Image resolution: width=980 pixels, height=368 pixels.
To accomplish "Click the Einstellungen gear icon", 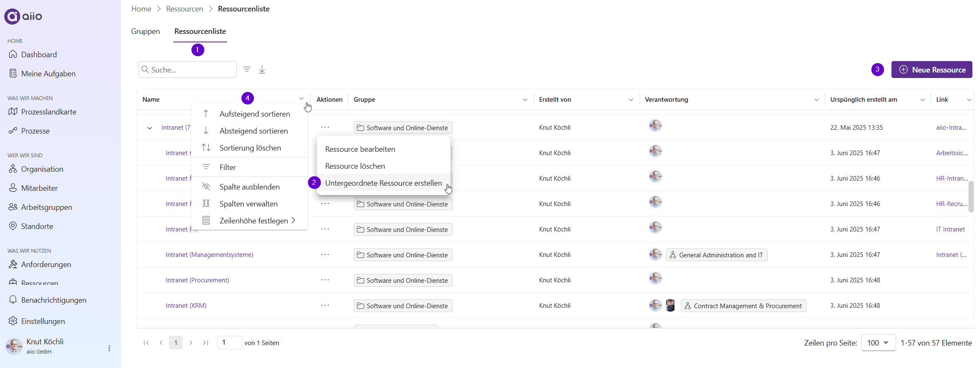I will coord(13,321).
